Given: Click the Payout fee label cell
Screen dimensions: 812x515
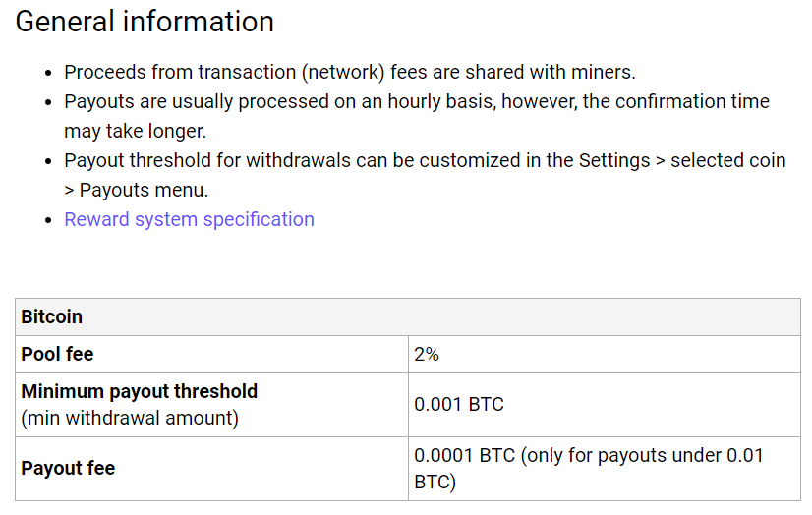Looking at the screenshot, I should [x=211, y=469].
